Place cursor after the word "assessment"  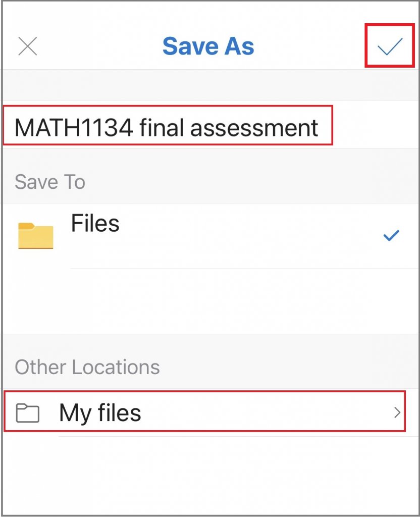pos(319,128)
